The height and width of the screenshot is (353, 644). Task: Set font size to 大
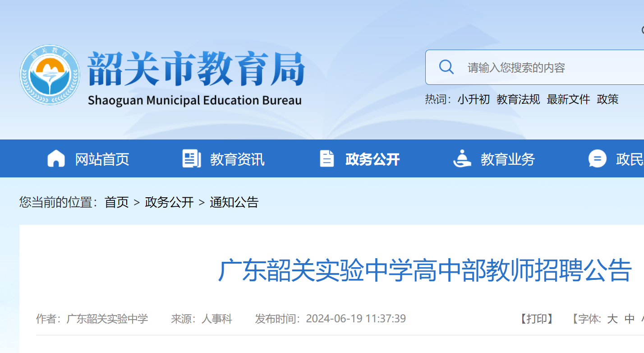pos(612,319)
